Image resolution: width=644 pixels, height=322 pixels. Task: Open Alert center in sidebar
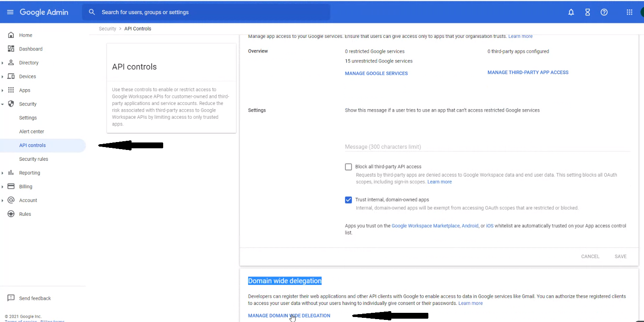32,132
